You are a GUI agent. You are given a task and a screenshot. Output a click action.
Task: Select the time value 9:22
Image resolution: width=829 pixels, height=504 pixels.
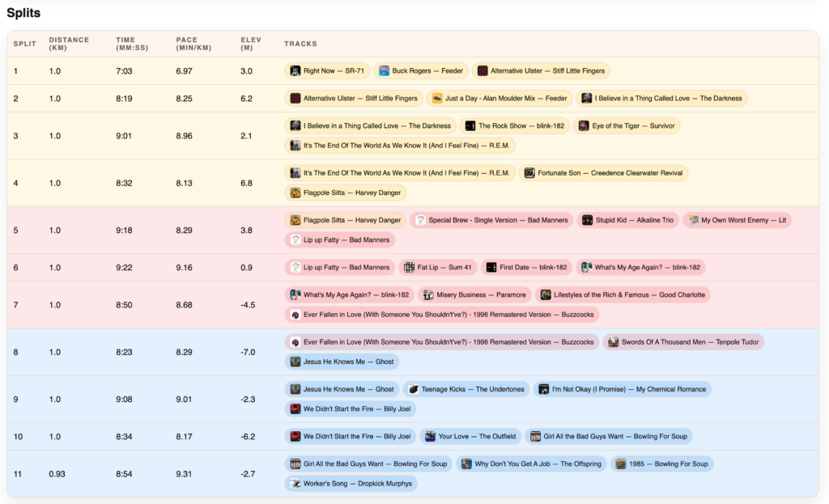click(x=124, y=267)
